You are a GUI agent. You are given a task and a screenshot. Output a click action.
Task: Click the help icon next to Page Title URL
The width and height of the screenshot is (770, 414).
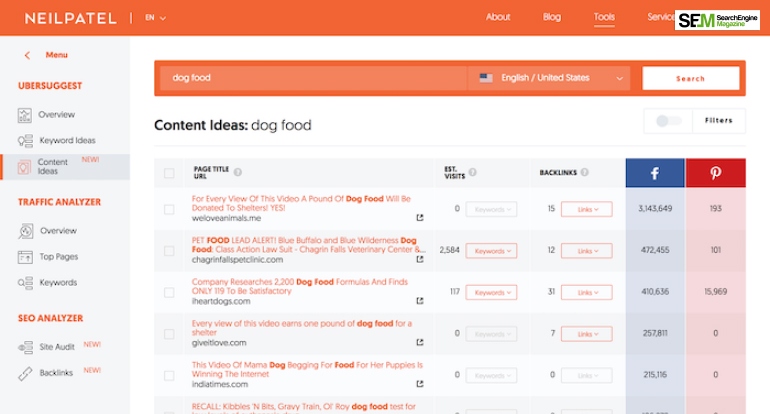point(238,172)
